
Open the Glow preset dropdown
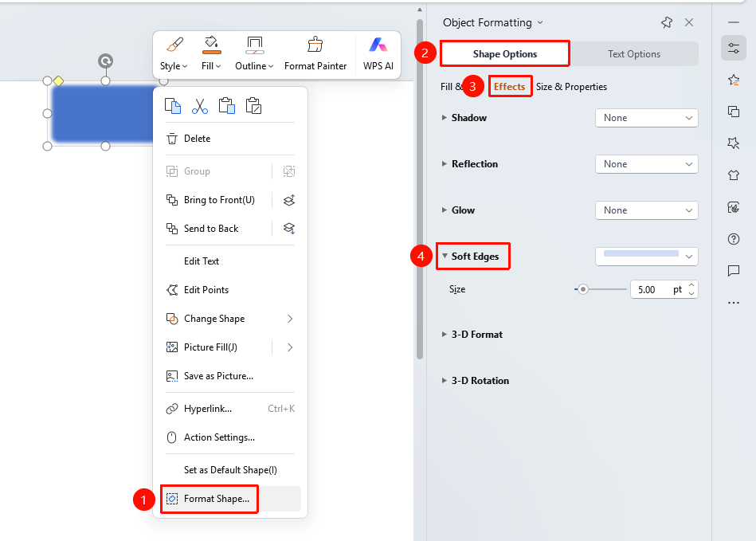(x=647, y=210)
